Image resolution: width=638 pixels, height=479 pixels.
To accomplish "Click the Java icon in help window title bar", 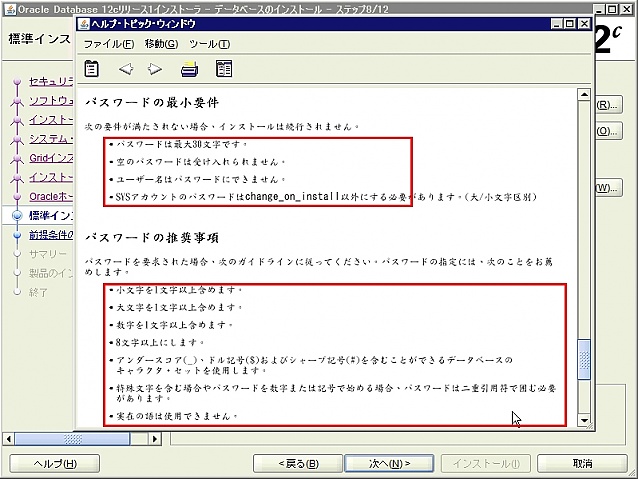I will pyautogui.click(x=85, y=24).
